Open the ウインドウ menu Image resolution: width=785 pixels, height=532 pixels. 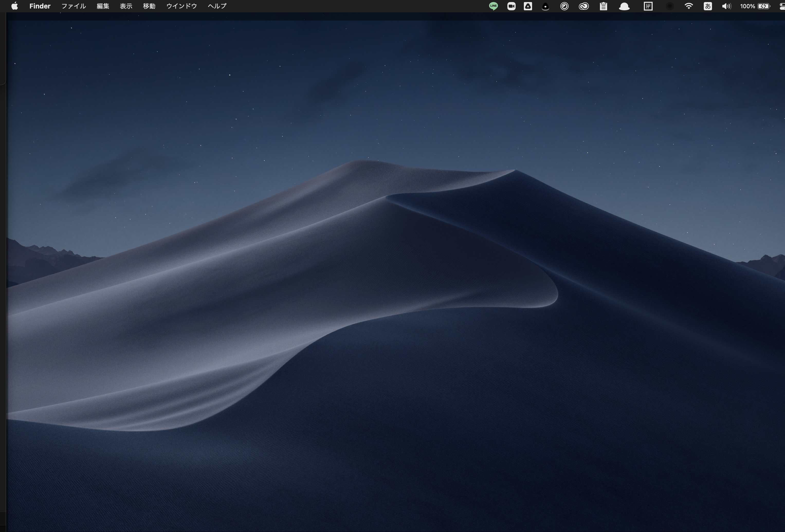click(182, 6)
